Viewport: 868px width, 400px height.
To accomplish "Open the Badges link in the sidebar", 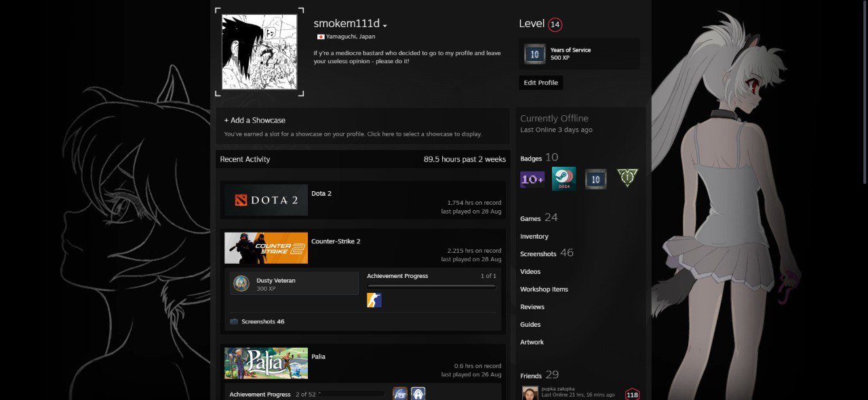I will [531, 159].
